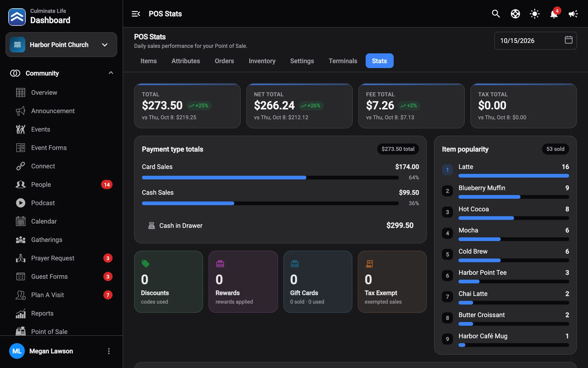Screen dimensions: 588x368
Task: Click the Card Sales progress bar
Action: point(270,178)
